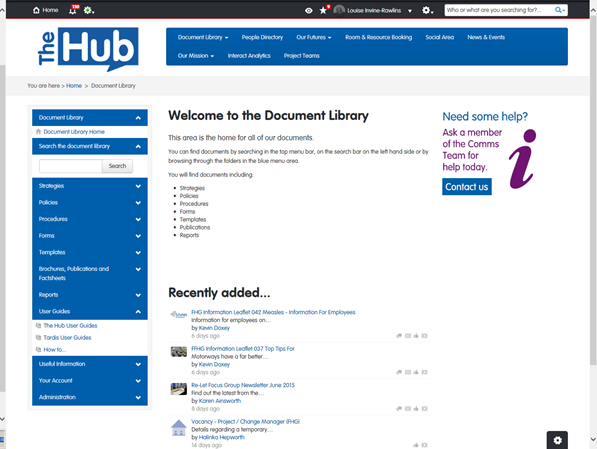Click the search magnifier icon

coord(559,10)
